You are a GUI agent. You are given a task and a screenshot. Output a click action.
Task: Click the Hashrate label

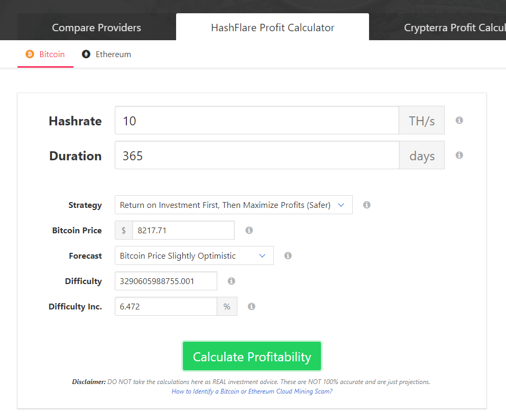75,121
